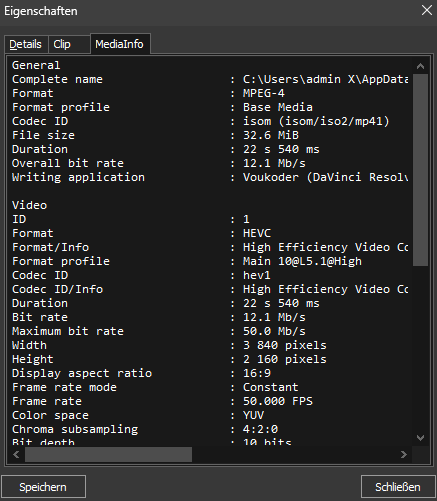Click the 'File size' label
The width and height of the screenshot is (437, 501).
[43, 135]
